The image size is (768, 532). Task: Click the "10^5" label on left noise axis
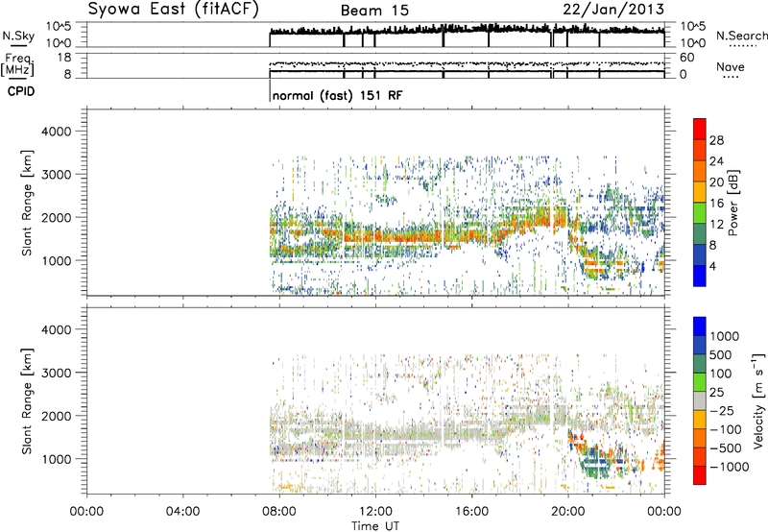click(59, 27)
